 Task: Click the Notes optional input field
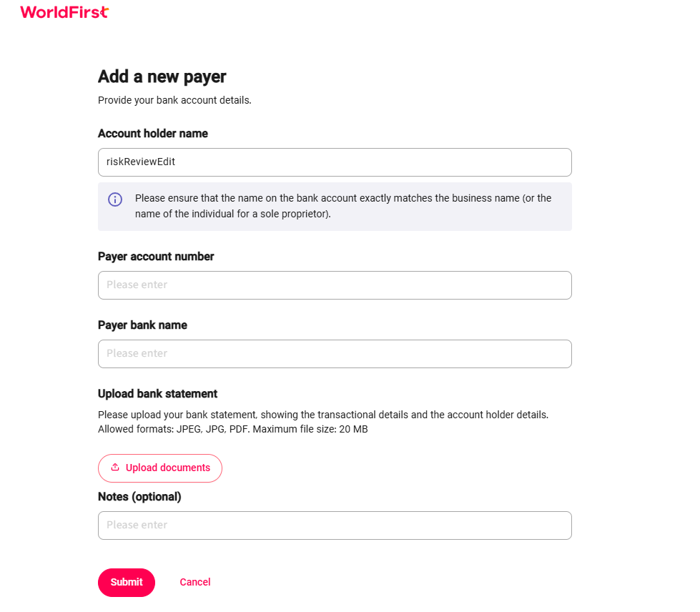pyautogui.click(x=335, y=525)
